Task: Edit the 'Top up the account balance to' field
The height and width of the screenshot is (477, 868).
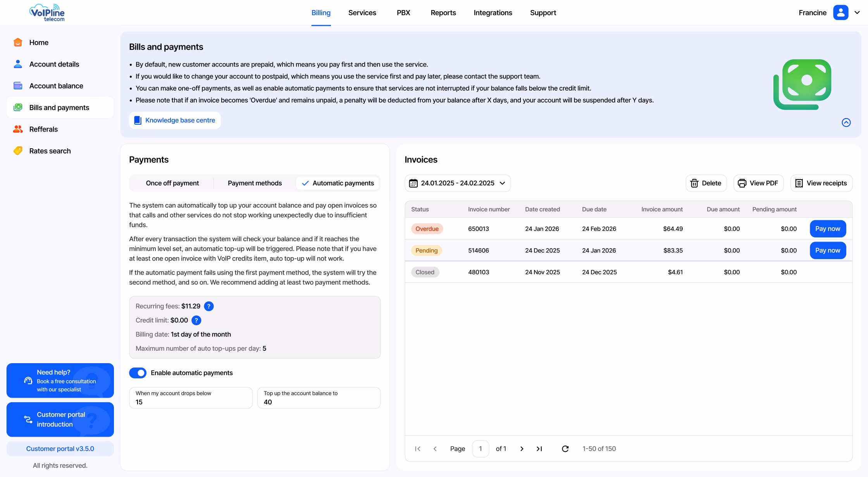Action: (x=319, y=398)
